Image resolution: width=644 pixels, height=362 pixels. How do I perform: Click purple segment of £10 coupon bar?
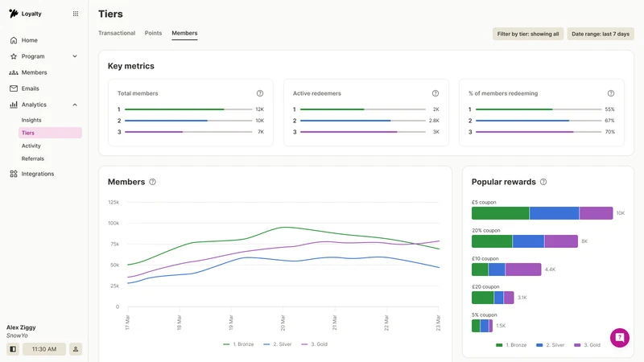coord(523,269)
